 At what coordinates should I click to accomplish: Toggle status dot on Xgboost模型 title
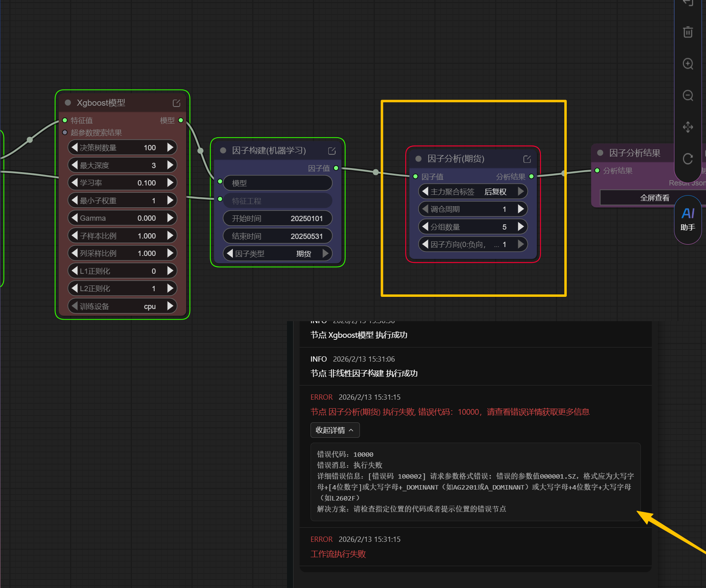click(68, 103)
